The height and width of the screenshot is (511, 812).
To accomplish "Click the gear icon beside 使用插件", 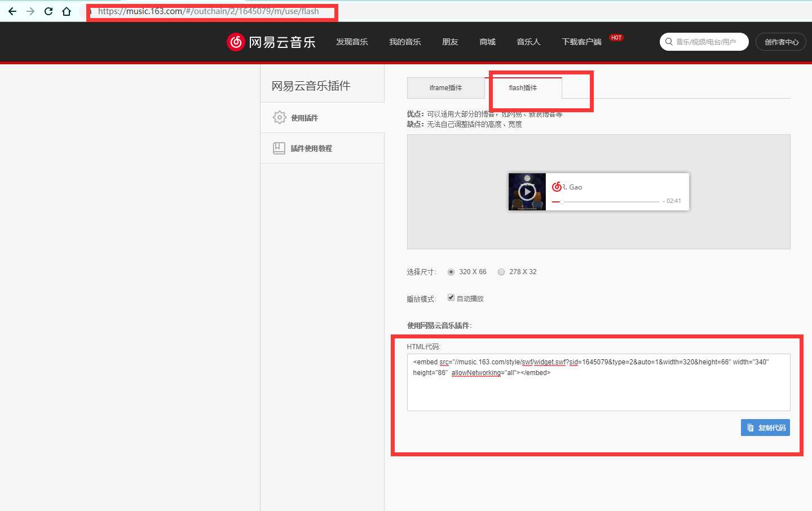I will pos(279,117).
